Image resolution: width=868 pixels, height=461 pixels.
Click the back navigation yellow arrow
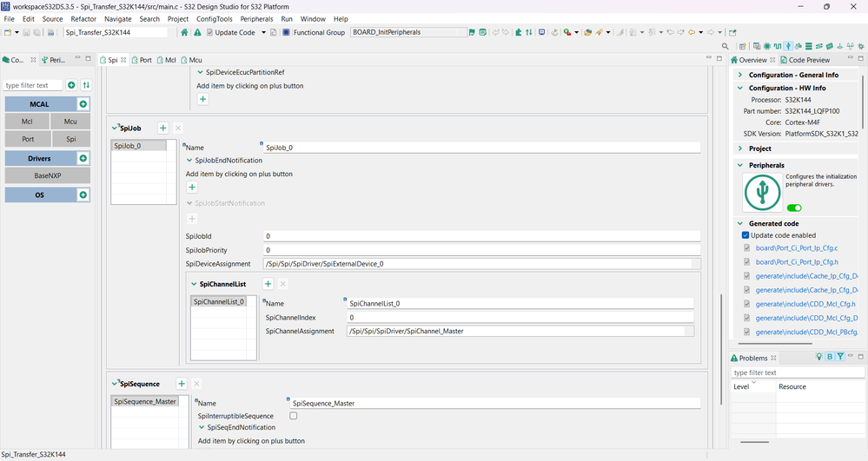click(692, 32)
